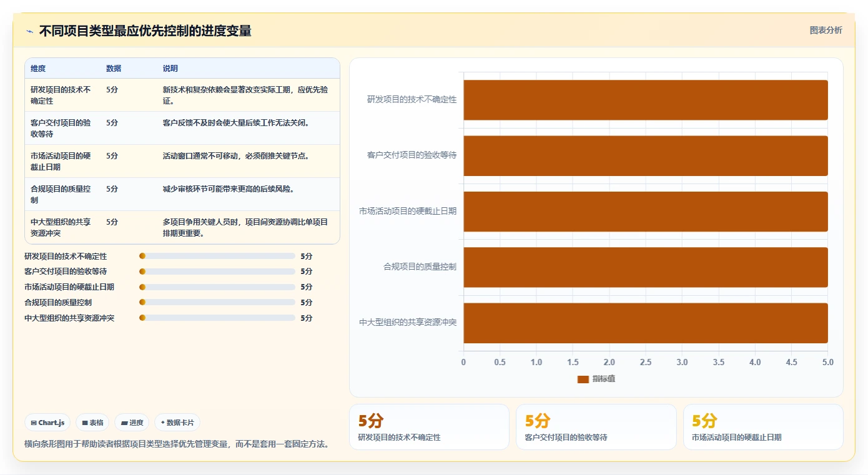This screenshot has width=868, height=475.
Task: Click the y-axis label 合规项目的质量控制
Action: click(420, 267)
